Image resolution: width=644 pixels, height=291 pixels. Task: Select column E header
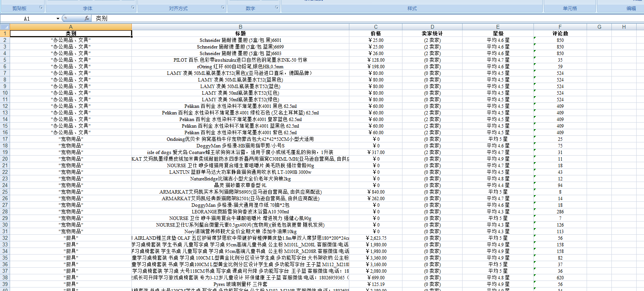pyautogui.click(x=498, y=27)
